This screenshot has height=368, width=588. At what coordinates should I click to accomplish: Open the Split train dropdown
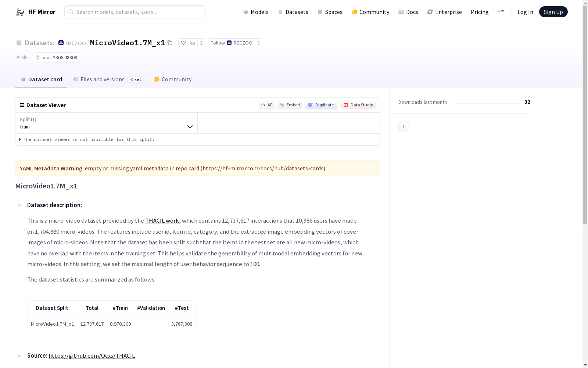tap(107, 123)
